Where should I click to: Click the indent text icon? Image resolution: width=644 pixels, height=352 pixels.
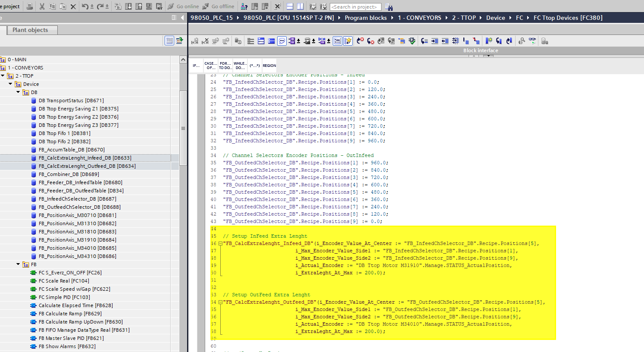[x=435, y=41]
